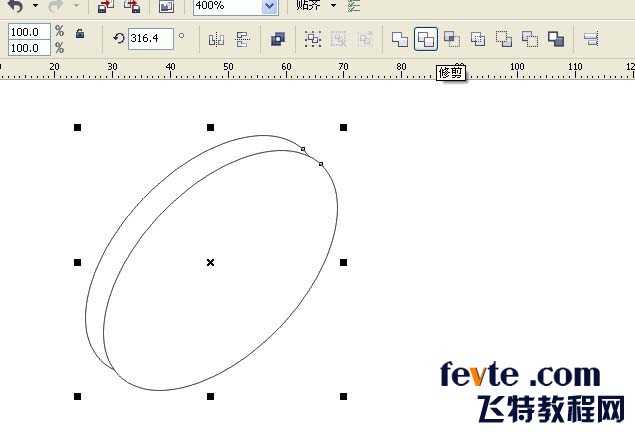The image size is (635, 432).
Task: Click the 400% zoom level field
Action: 227,6
